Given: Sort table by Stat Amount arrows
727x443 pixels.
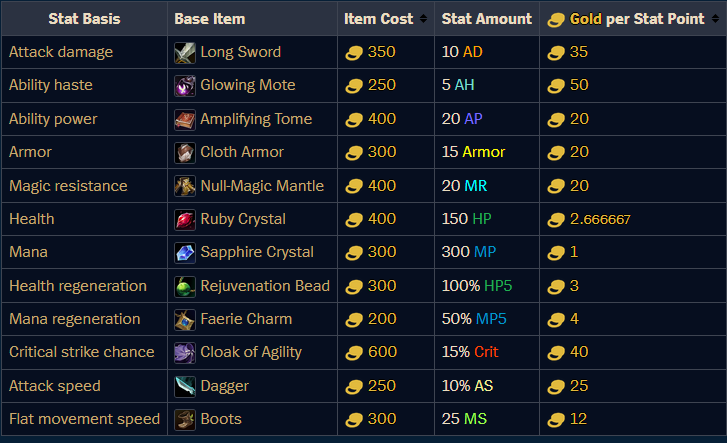Looking at the screenshot, I should pos(528,19).
